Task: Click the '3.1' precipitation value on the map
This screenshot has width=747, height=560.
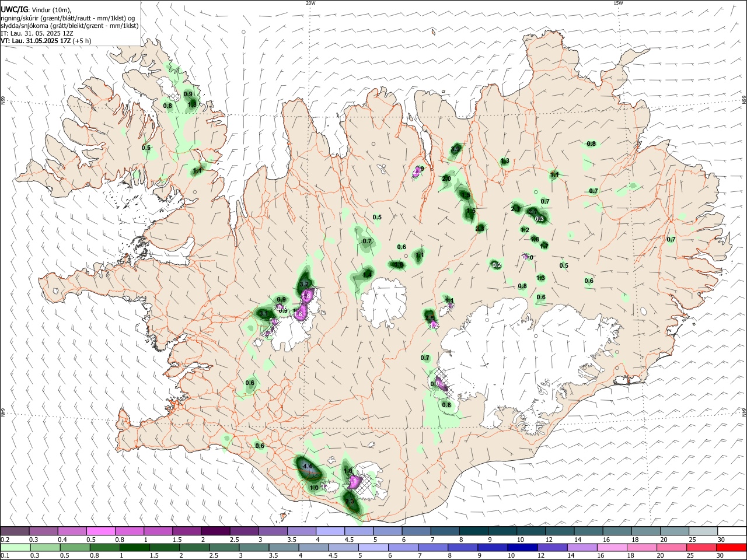Action: point(263,314)
